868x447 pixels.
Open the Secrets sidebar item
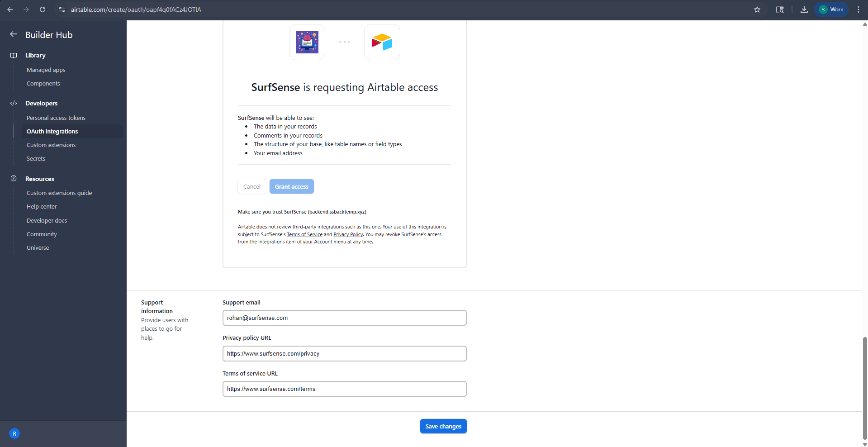point(36,158)
